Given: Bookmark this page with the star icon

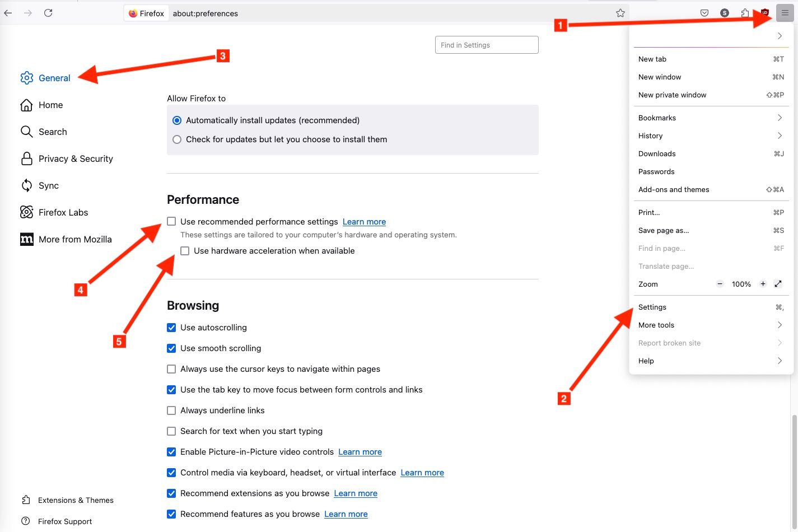Looking at the screenshot, I should [620, 12].
